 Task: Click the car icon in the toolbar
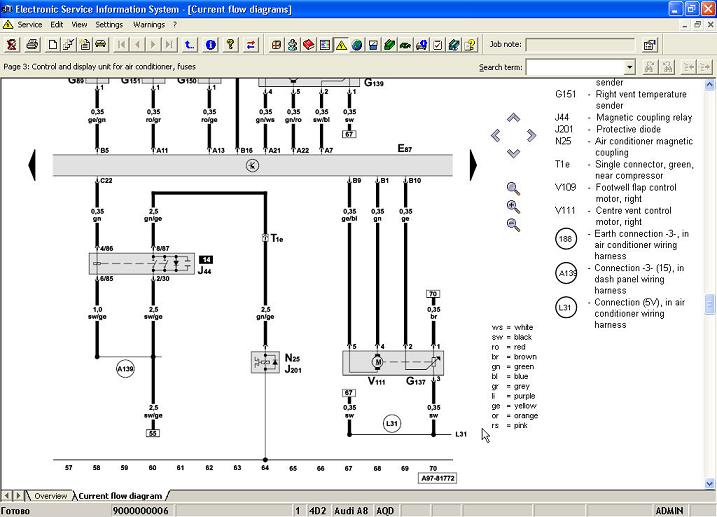(x=100, y=45)
